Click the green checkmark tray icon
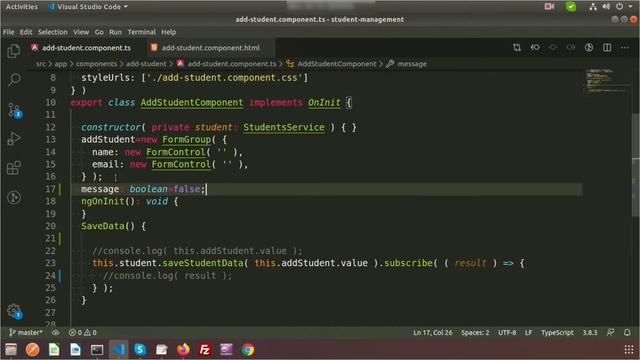Viewport: 640px width, 360px height. 571,7
